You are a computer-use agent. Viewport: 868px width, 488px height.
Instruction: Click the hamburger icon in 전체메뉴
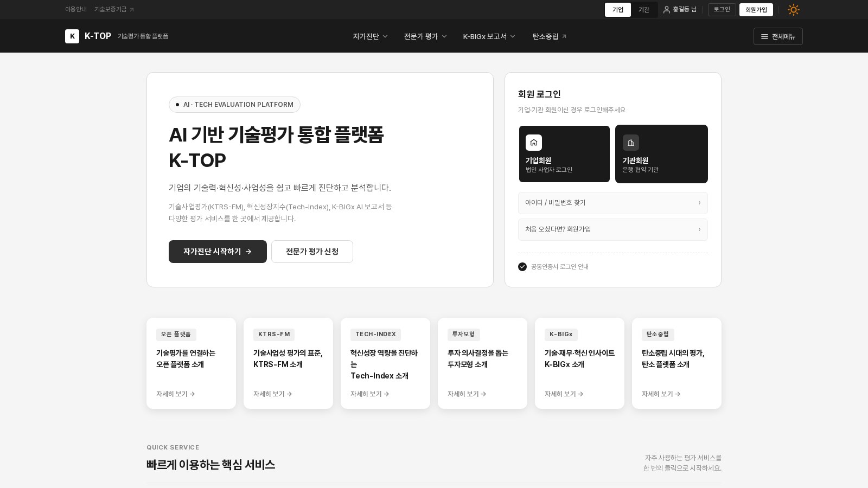point(765,37)
